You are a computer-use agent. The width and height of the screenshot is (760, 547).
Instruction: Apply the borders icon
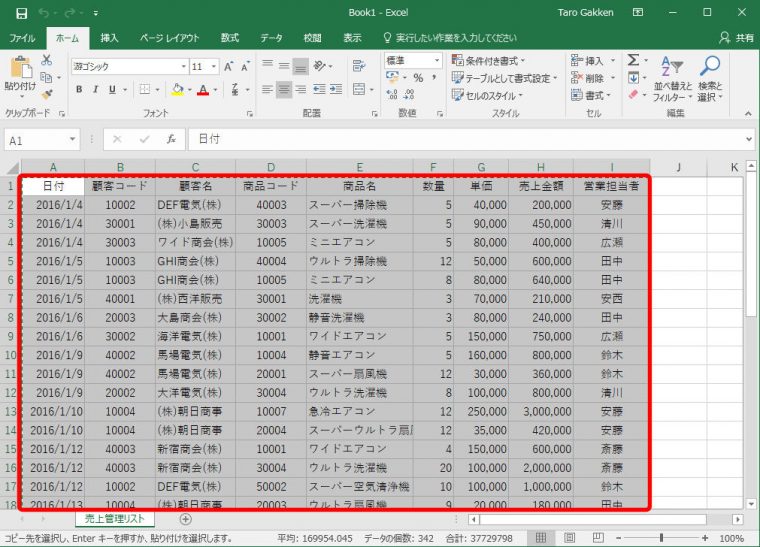pos(144,89)
